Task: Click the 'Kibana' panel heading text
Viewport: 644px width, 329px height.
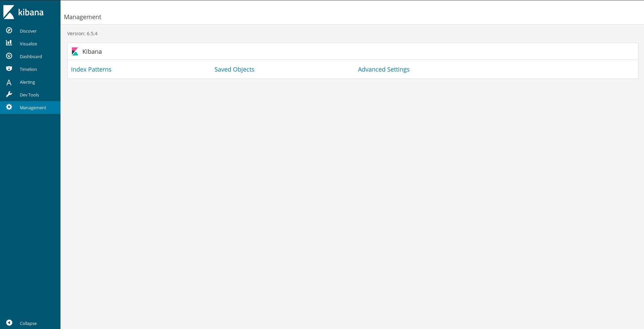Action: 92,51
